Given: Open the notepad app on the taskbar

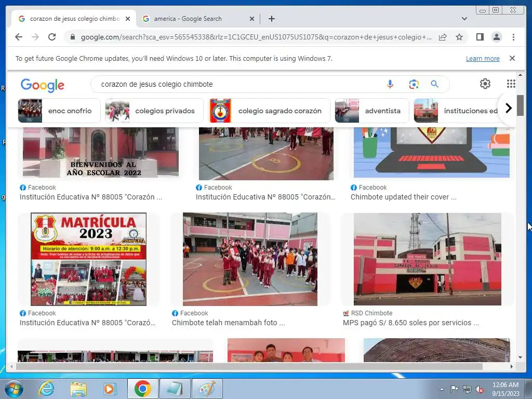Looking at the screenshot, I should click(175, 389).
